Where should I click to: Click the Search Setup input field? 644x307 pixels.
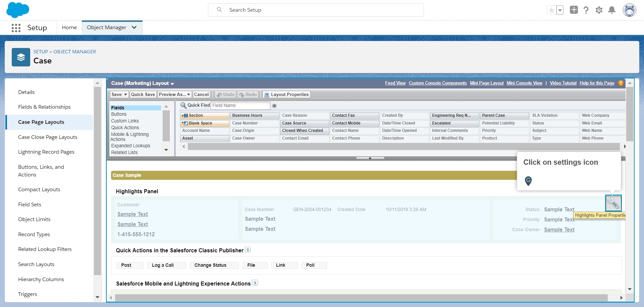click(x=316, y=10)
